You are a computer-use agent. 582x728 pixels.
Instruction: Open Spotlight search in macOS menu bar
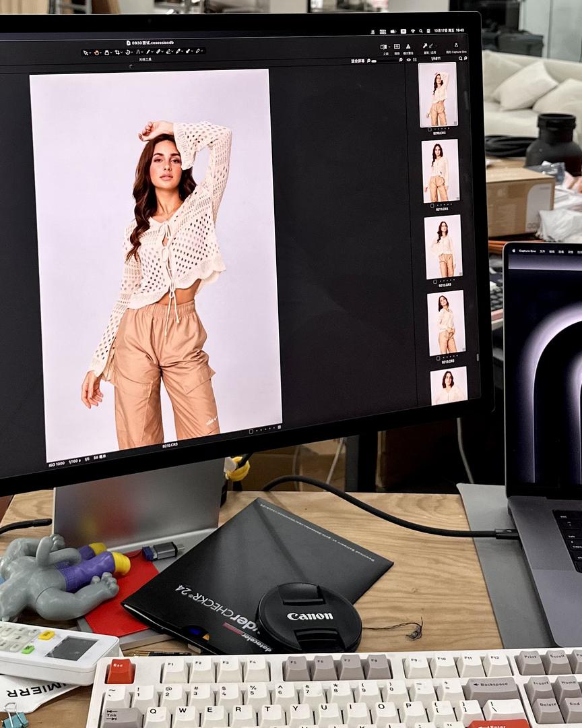pyautogui.click(x=420, y=31)
